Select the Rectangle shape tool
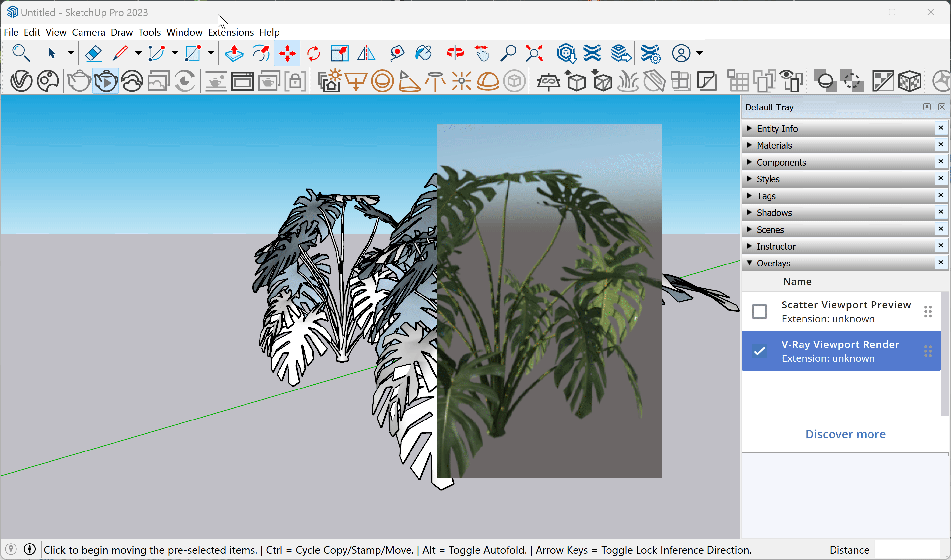Viewport: 951px width, 560px height. tap(192, 53)
